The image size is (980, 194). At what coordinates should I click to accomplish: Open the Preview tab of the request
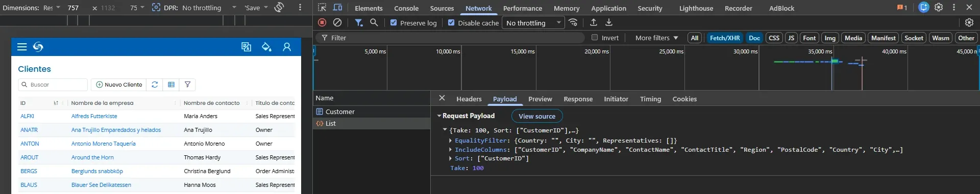tap(540, 99)
